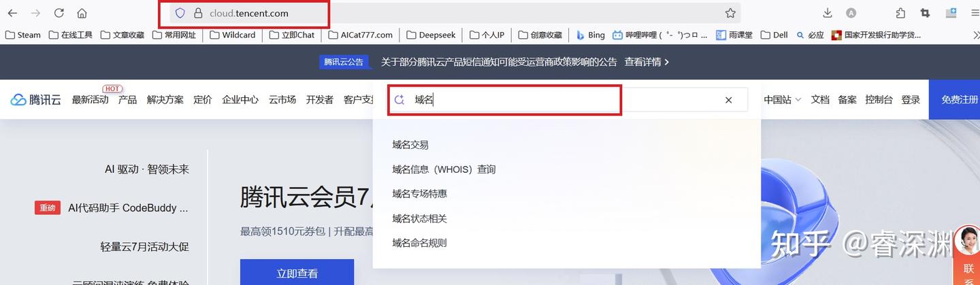Bookmark this page with star icon
Image resolution: width=980 pixels, height=285 pixels.
(730, 13)
